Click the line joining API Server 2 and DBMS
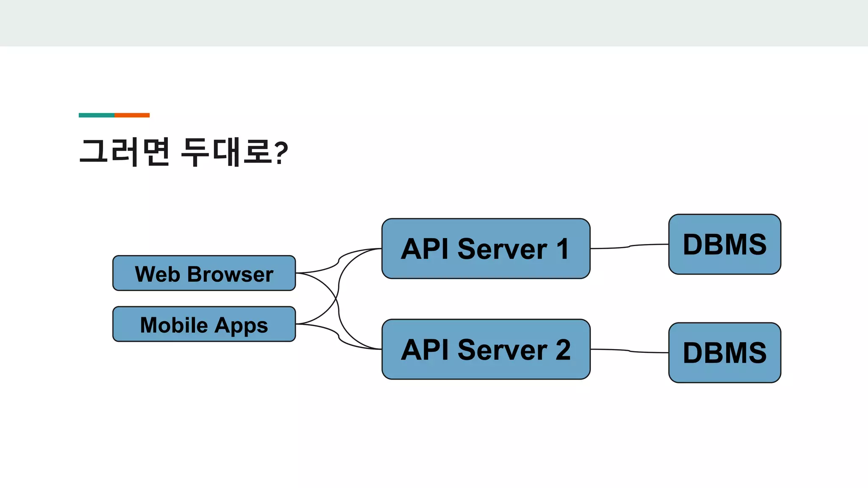868x488 pixels. pos(629,351)
